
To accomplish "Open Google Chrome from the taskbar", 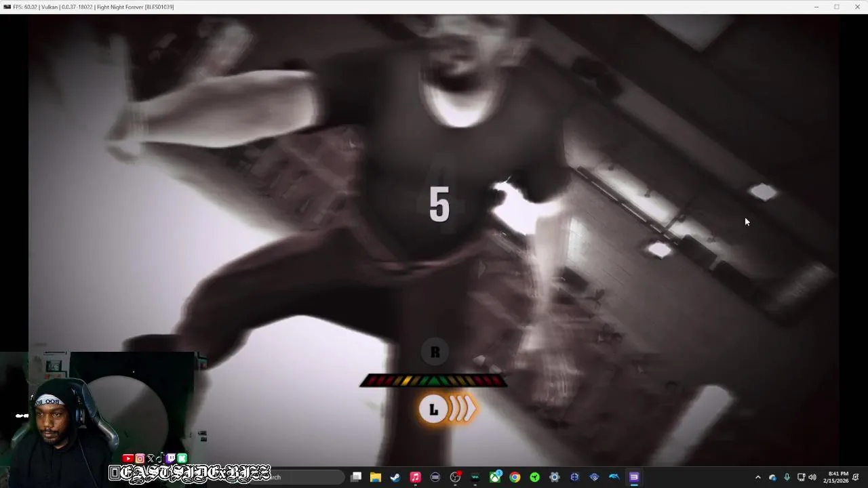I will [515, 477].
